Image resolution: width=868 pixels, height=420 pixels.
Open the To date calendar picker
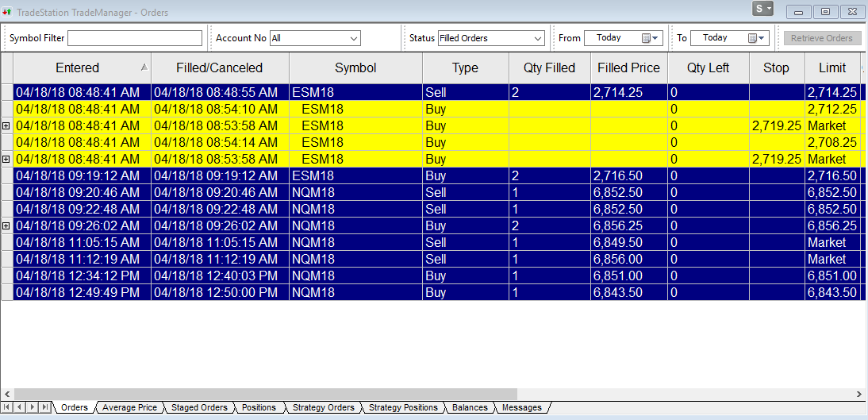[756, 38]
